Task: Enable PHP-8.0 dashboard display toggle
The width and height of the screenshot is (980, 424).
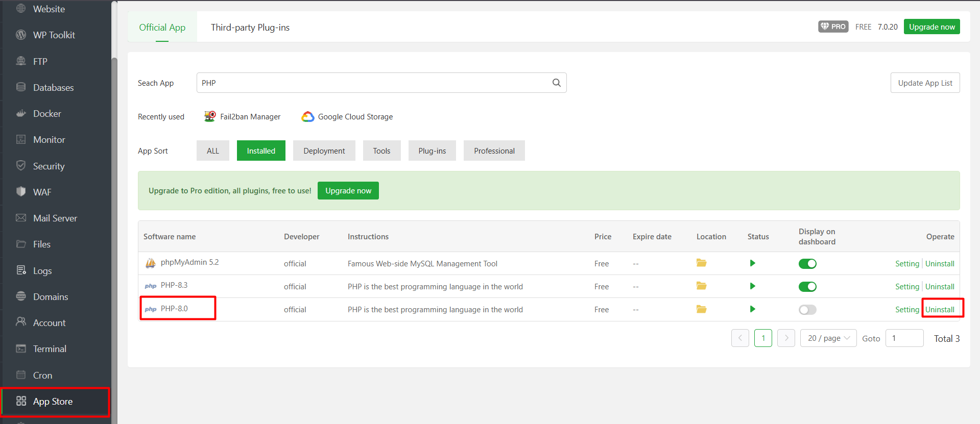Action: (807, 310)
